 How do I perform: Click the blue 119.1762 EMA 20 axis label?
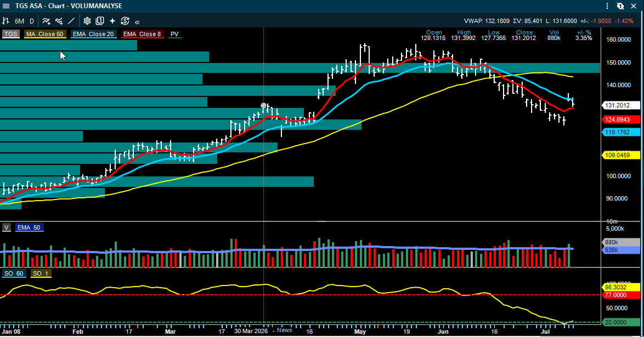620,132
